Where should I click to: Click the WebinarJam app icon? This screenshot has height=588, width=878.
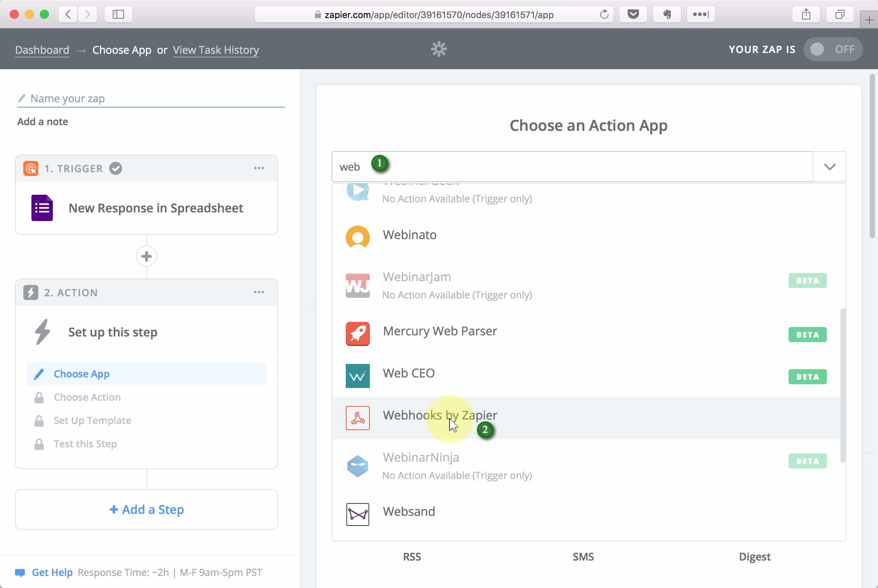357,285
